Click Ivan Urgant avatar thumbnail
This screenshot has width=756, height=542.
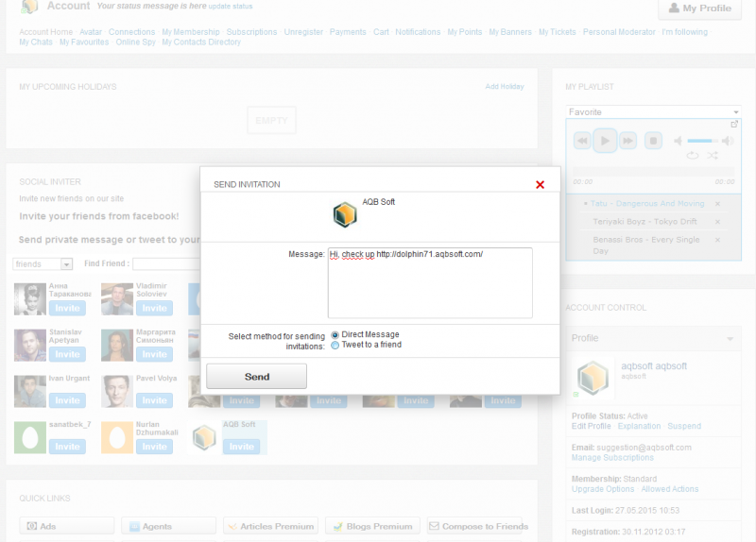click(x=30, y=392)
